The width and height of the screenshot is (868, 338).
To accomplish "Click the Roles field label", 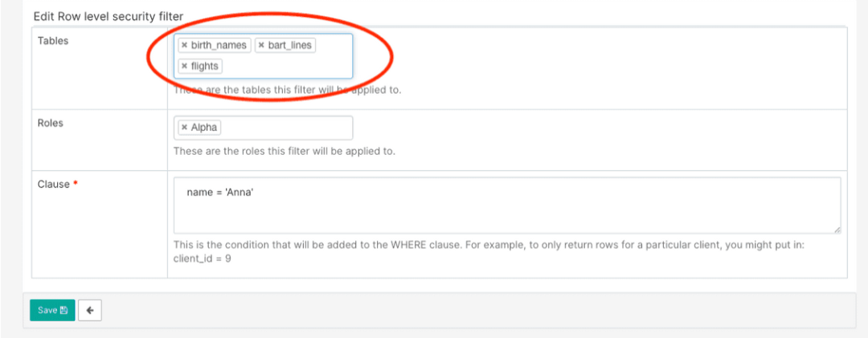I will (x=51, y=123).
